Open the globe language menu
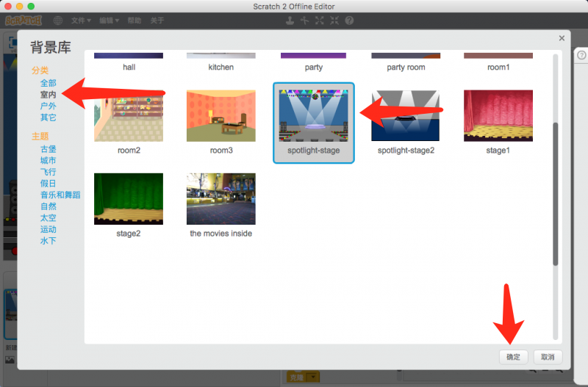 pyautogui.click(x=58, y=21)
